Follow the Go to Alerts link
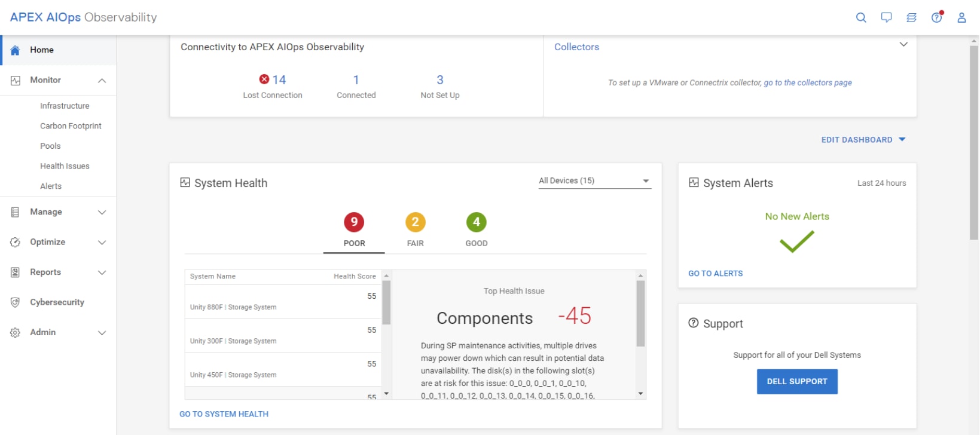The image size is (980, 435). coord(716,274)
